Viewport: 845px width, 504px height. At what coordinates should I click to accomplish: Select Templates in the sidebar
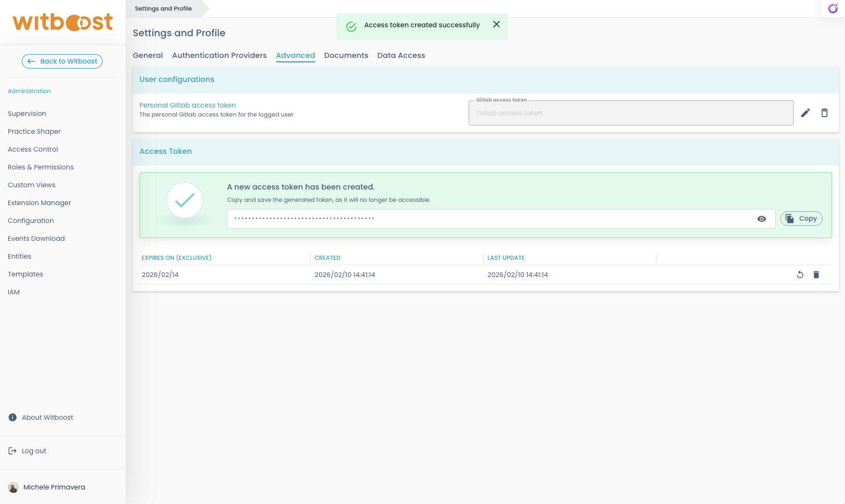[25, 274]
